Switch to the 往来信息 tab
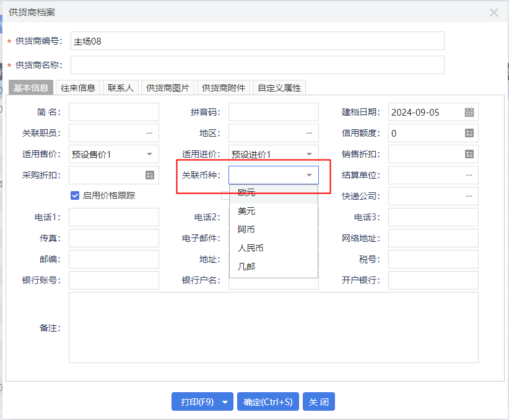 (x=78, y=88)
